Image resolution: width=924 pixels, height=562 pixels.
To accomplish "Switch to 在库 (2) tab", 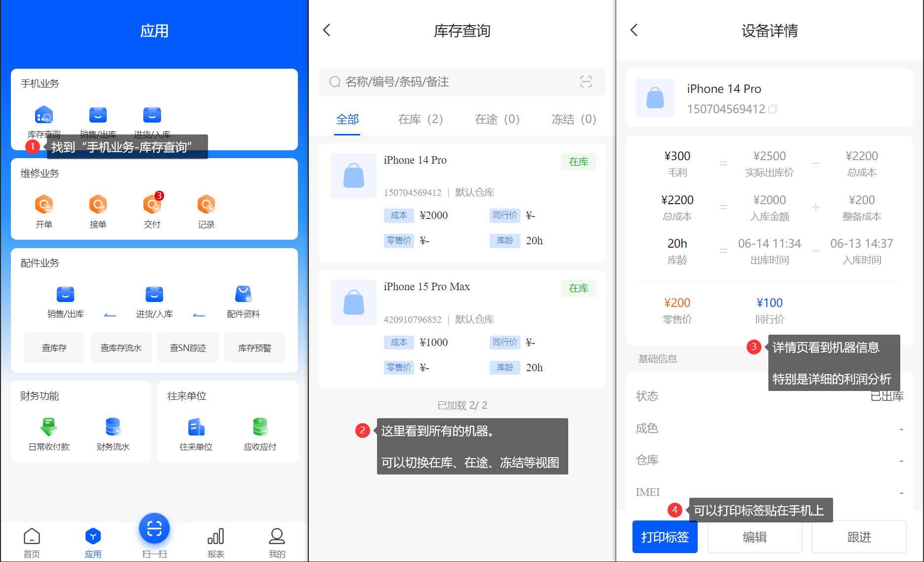I will 420,119.
